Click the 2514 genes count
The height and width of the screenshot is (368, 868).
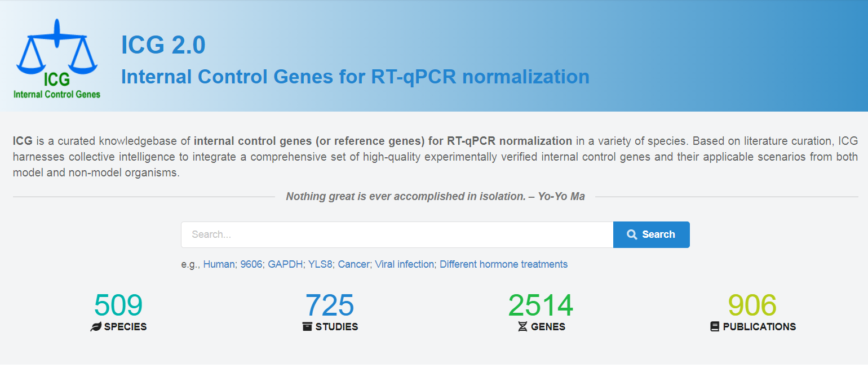[x=541, y=305]
